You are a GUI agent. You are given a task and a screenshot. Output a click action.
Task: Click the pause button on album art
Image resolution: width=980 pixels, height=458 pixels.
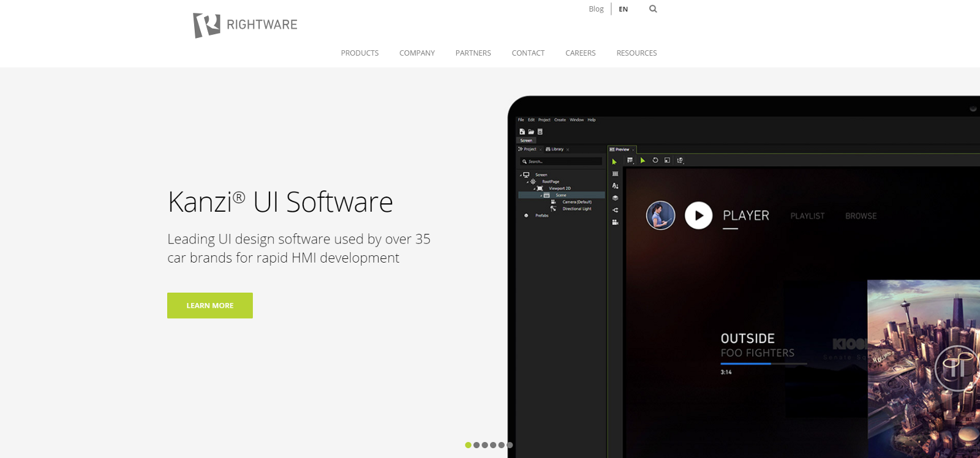click(957, 367)
